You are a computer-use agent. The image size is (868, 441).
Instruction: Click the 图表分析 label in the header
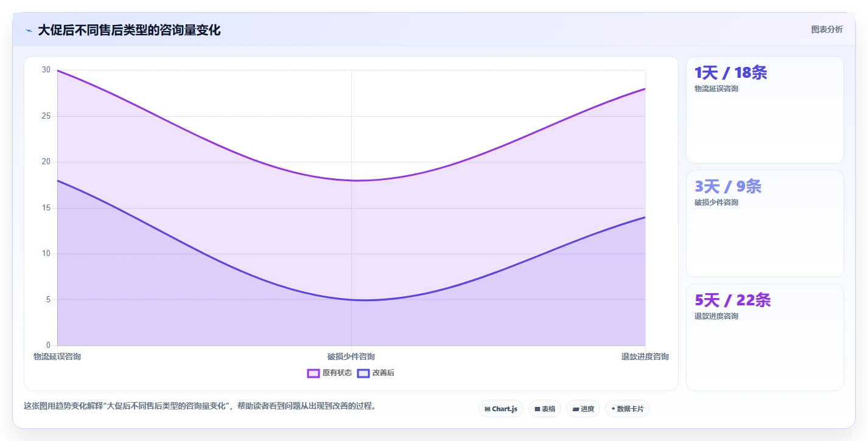(x=827, y=30)
